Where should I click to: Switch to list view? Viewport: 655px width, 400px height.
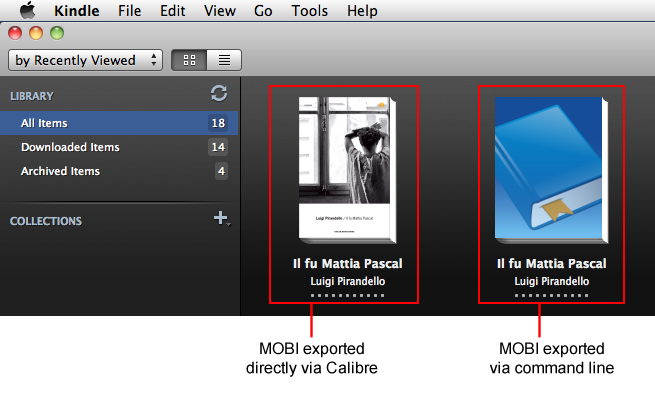(224, 60)
